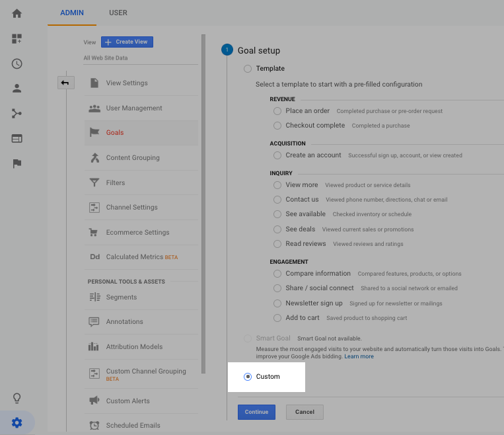Select the View more radio option
This screenshot has height=435, width=504.
pyautogui.click(x=277, y=185)
